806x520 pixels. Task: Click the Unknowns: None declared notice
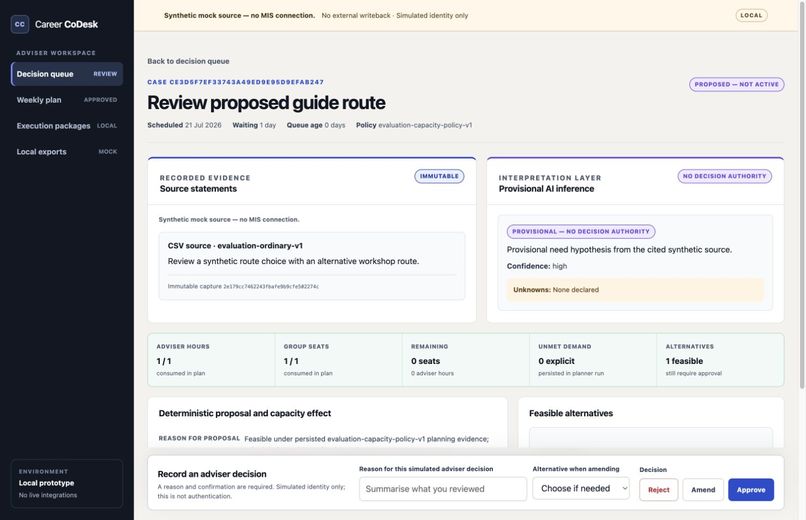coord(635,290)
